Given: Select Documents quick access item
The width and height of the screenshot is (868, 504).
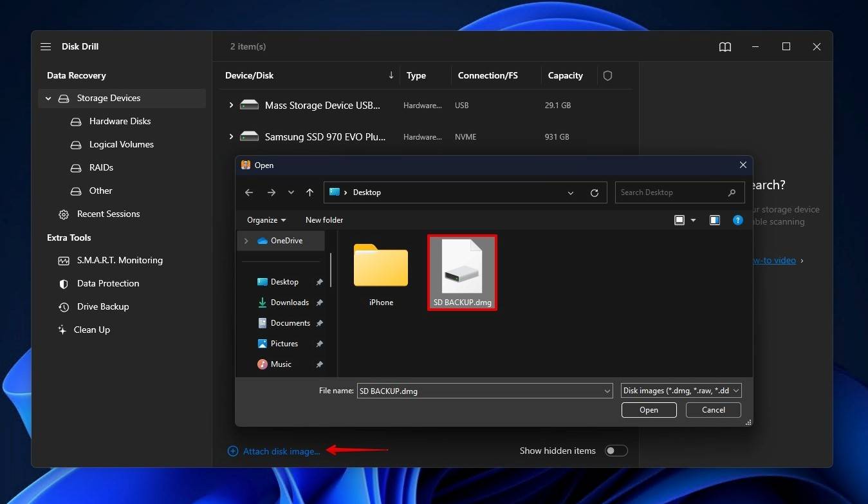Looking at the screenshot, I should click(x=290, y=323).
